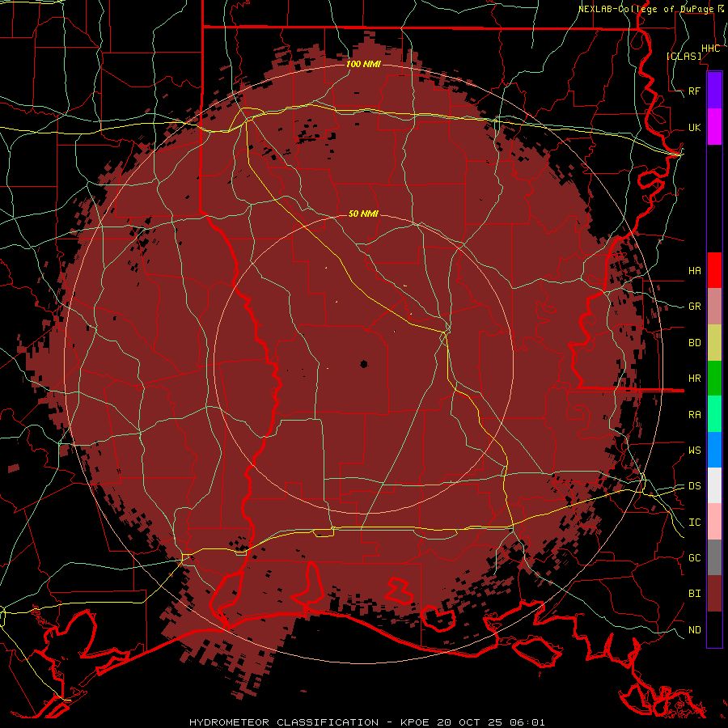This screenshot has height=728, width=728.
Task: Click the HA red legend swatch
Action: (714, 270)
